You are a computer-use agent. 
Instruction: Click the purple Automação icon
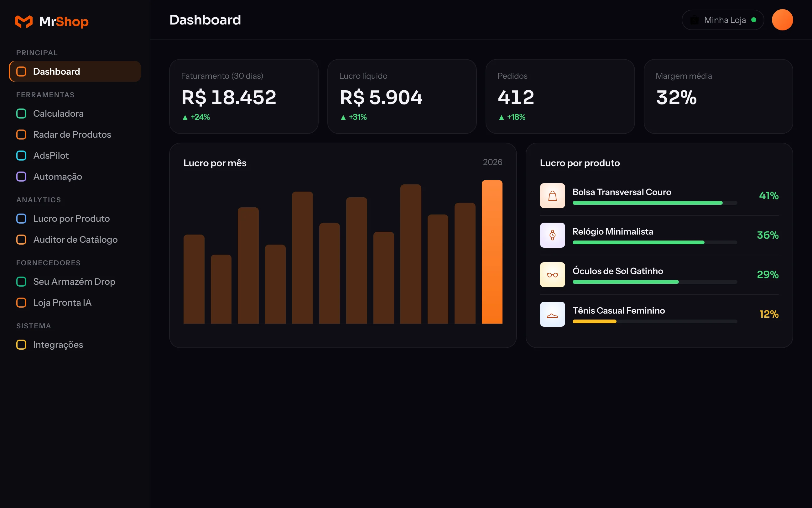point(22,176)
